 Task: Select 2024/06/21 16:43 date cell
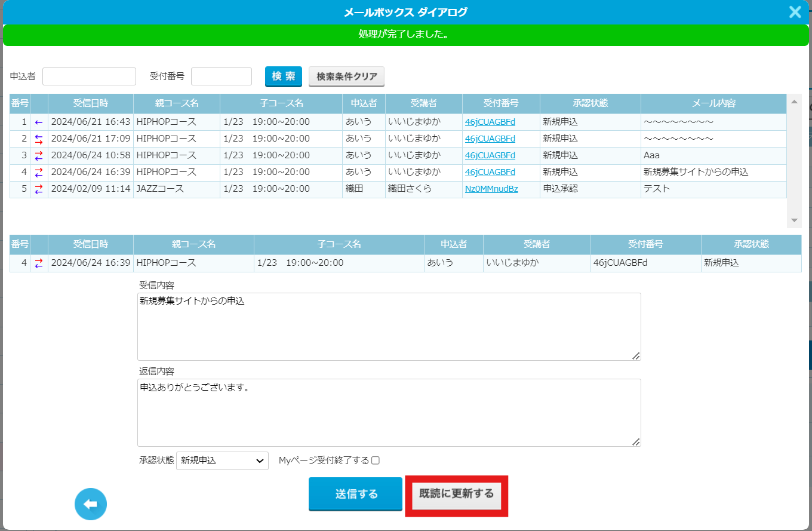91,122
